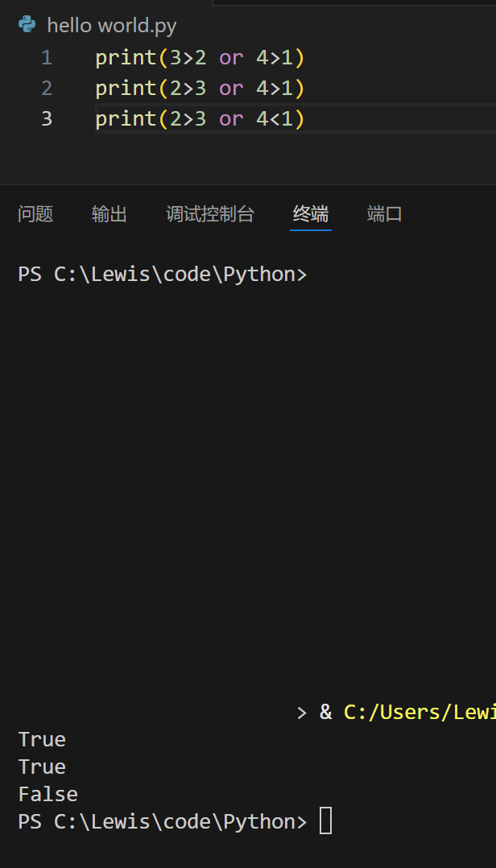
Task: Switch to the 问题 panel tab
Action: pos(35,214)
